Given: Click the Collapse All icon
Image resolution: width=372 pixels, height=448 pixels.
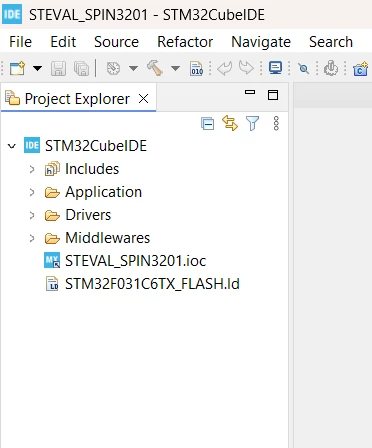Looking at the screenshot, I should point(208,124).
